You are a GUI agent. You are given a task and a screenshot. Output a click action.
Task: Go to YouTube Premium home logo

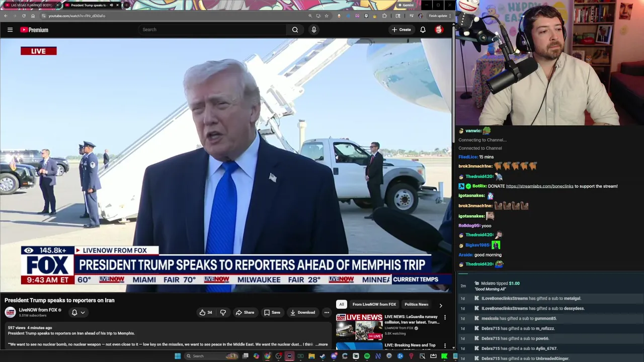[x=34, y=30]
